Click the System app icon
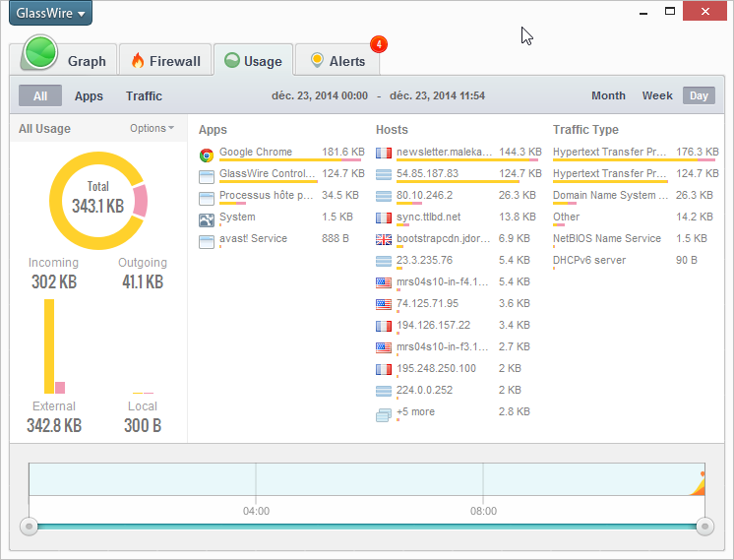The image size is (734, 560). tap(207, 220)
